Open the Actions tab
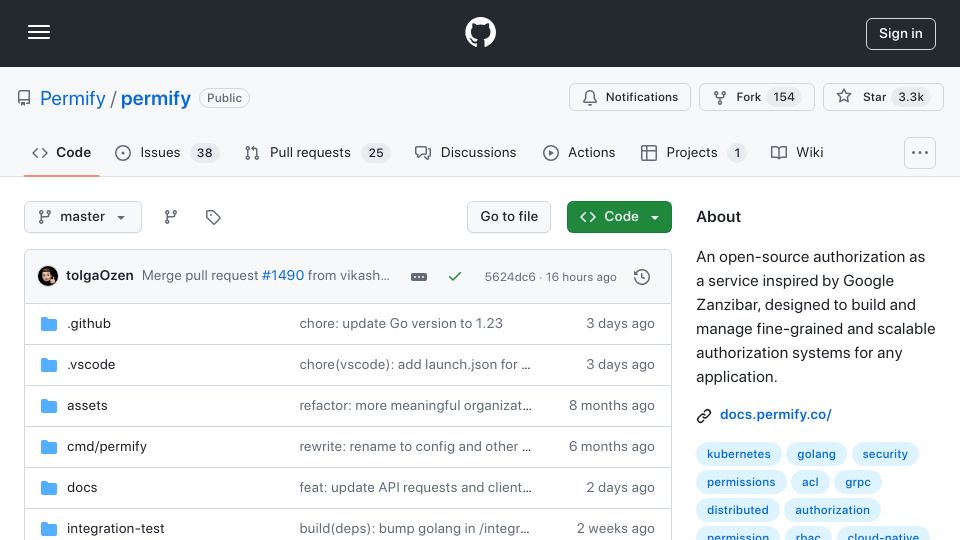 [x=579, y=152]
